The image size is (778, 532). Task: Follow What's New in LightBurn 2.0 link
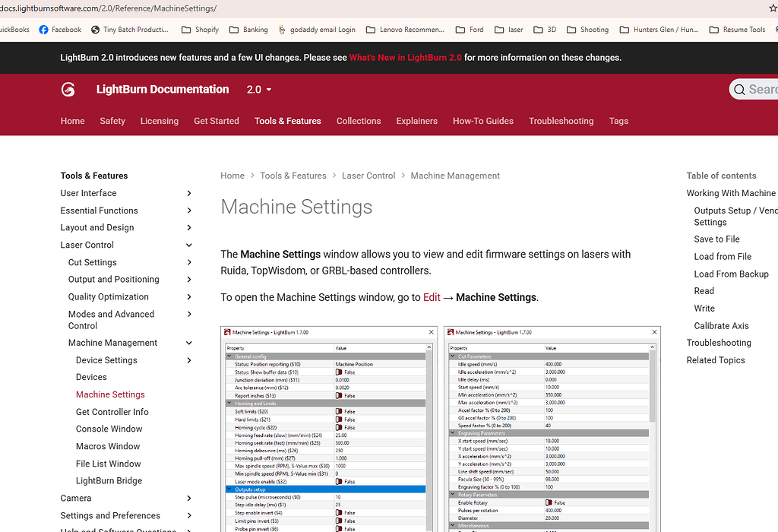pos(406,58)
